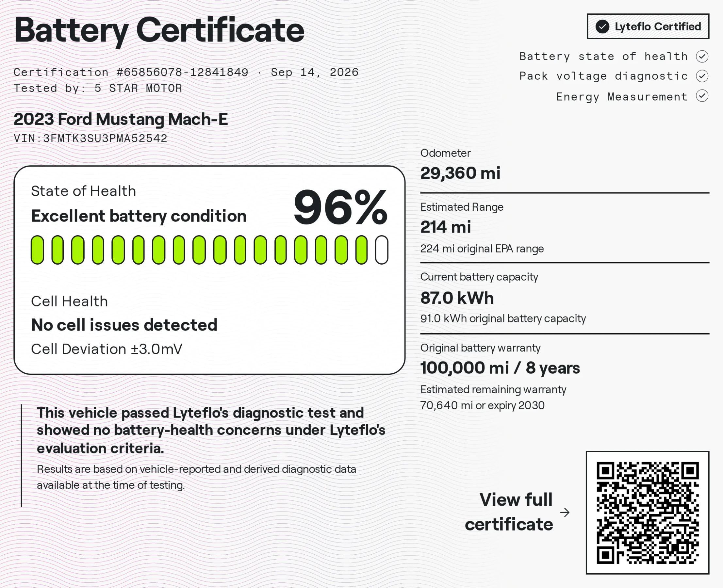This screenshot has width=723, height=588.
Task: Click the "State of Health" label
Action: (83, 191)
